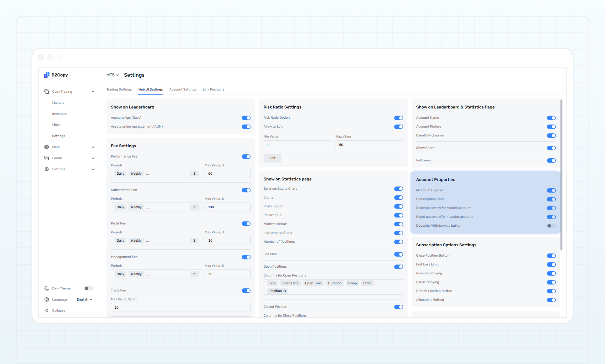Disable the Performance Fee toggle
Viewport: 605px width, 364px height.
click(246, 157)
